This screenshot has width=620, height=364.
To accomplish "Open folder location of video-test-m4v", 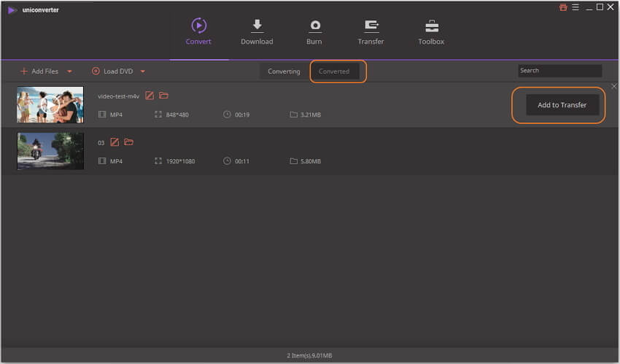I will [163, 96].
